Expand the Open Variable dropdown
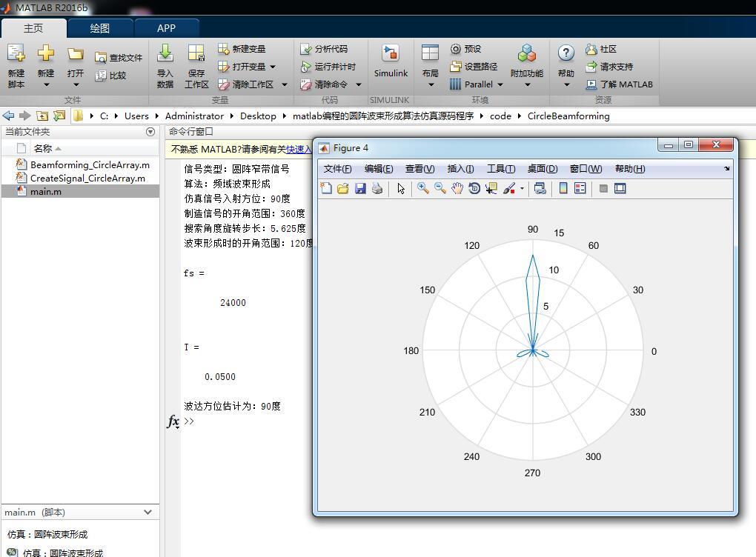The height and width of the screenshot is (557, 756). 273,67
